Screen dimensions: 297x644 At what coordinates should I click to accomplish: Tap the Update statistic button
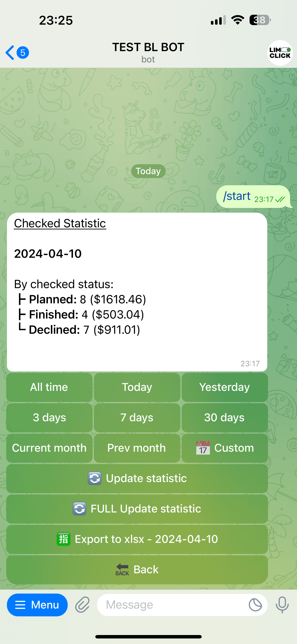point(137,478)
